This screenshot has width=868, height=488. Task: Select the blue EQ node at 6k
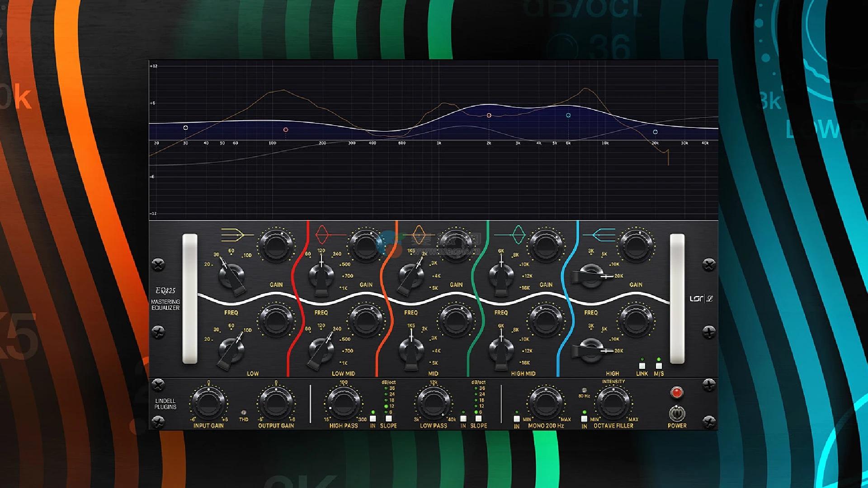(x=568, y=115)
